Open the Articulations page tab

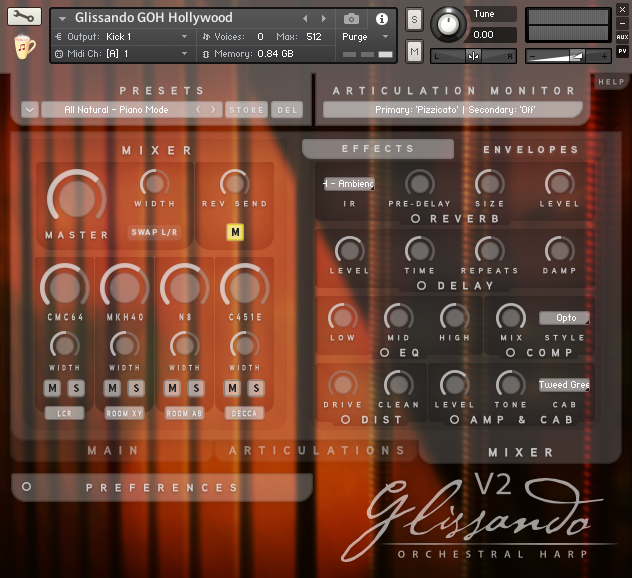pos(317,450)
